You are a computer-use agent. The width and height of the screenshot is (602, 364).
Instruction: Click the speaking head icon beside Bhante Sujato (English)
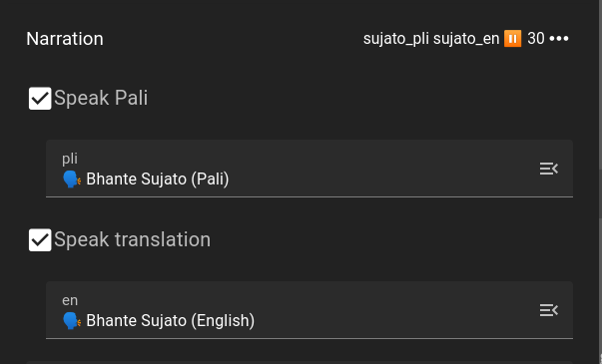72,321
